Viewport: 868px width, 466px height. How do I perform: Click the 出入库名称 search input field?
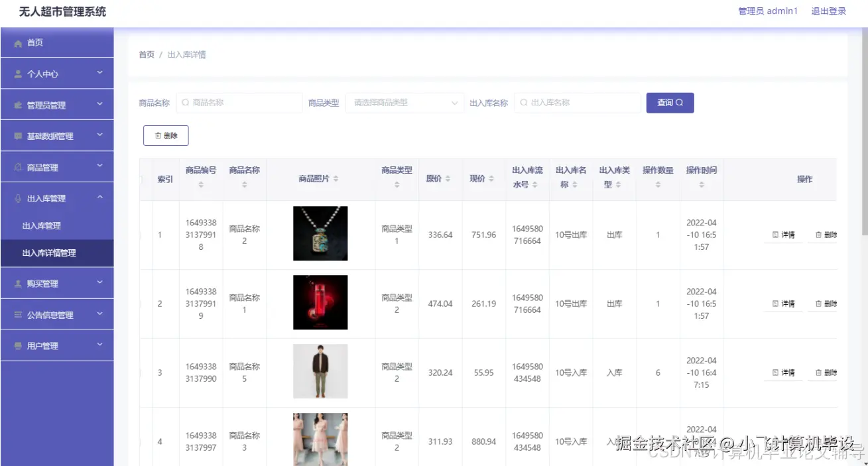(578, 103)
